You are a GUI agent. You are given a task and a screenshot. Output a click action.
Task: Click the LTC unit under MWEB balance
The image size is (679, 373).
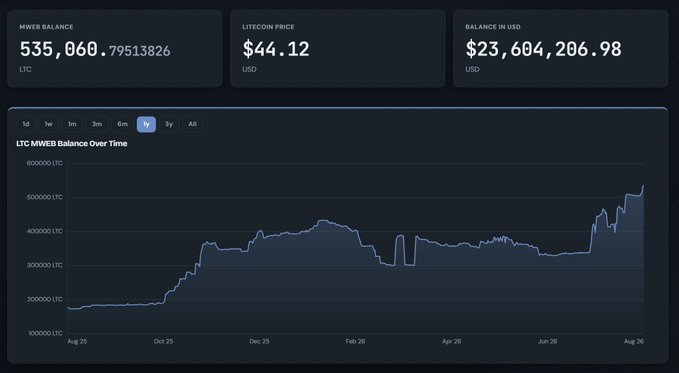pyautogui.click(x=25, y=69)
